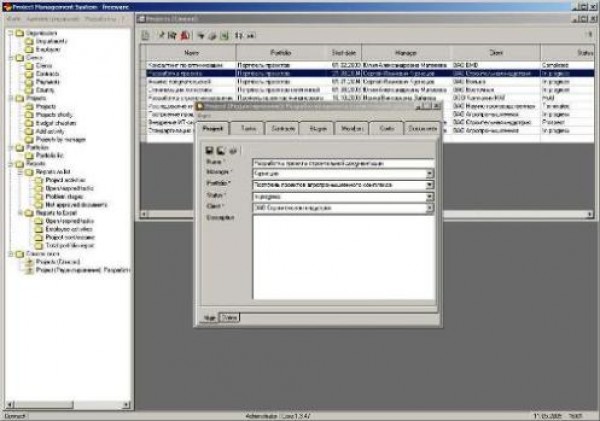Collapse the Clients group in the tree

coord(11,58)
